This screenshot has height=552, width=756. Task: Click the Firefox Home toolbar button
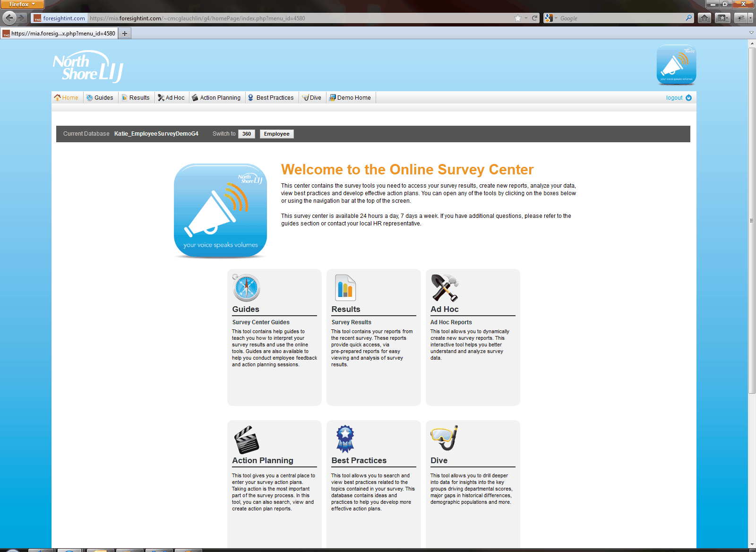pyautogui.click(x=704, y=18)
